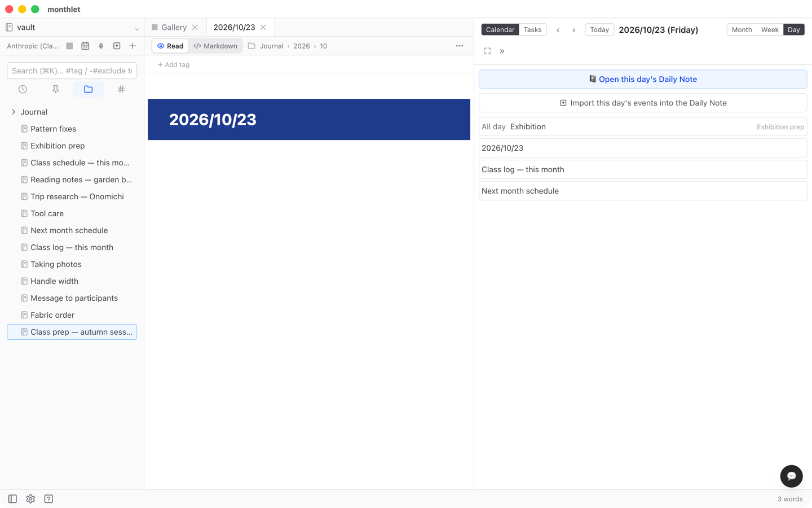This screenshot has height=508, width=812.
Task: Expand the Journal folder
Action: tap(14, 112)
